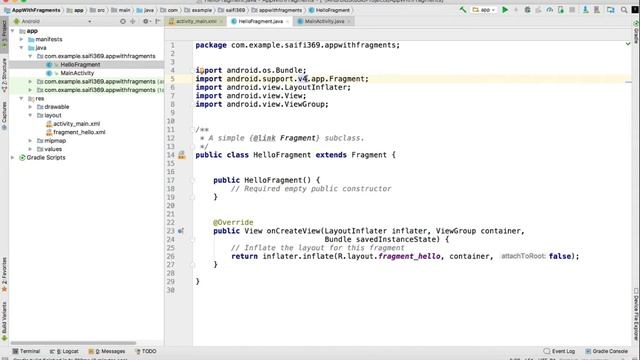Click the project panel horizontal scrollbar

(73, 343)
